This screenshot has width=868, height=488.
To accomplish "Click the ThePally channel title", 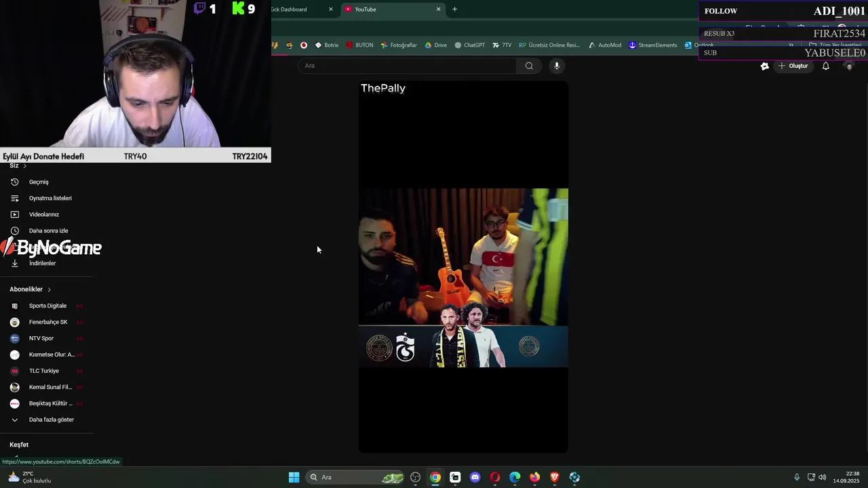I will click(383, 88).
